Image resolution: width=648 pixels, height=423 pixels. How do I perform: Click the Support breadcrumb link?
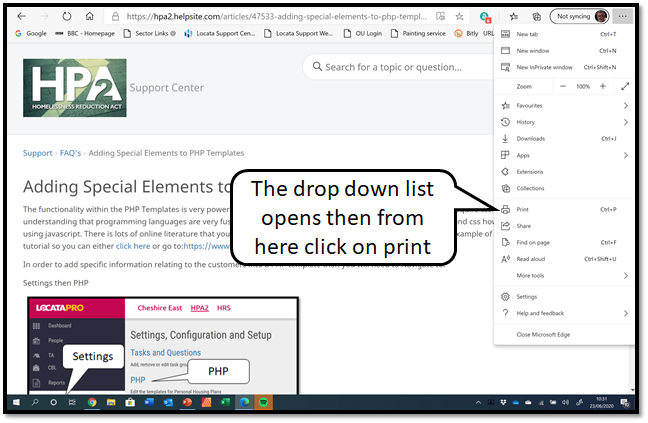point(38,153)
